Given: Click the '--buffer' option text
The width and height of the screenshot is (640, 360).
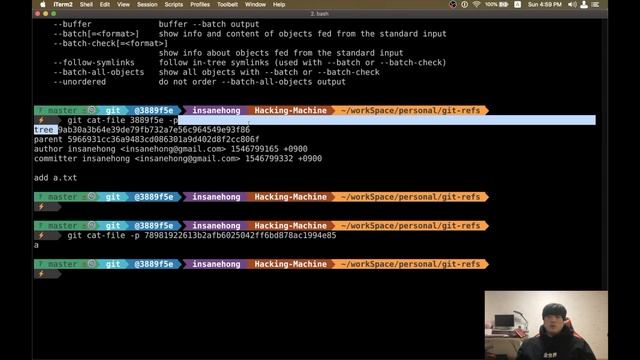Looking at the screenshot, I should point(72,24).
